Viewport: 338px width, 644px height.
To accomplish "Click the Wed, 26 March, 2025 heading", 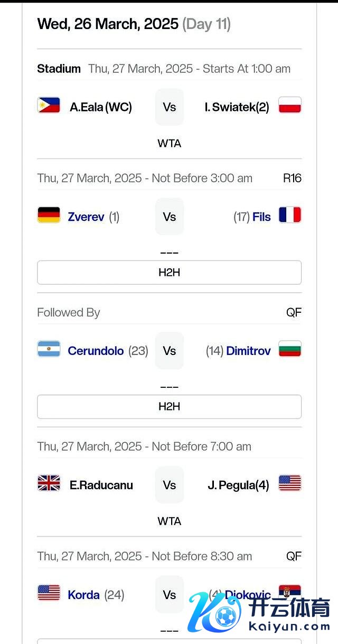I will (x=108, y=24).
